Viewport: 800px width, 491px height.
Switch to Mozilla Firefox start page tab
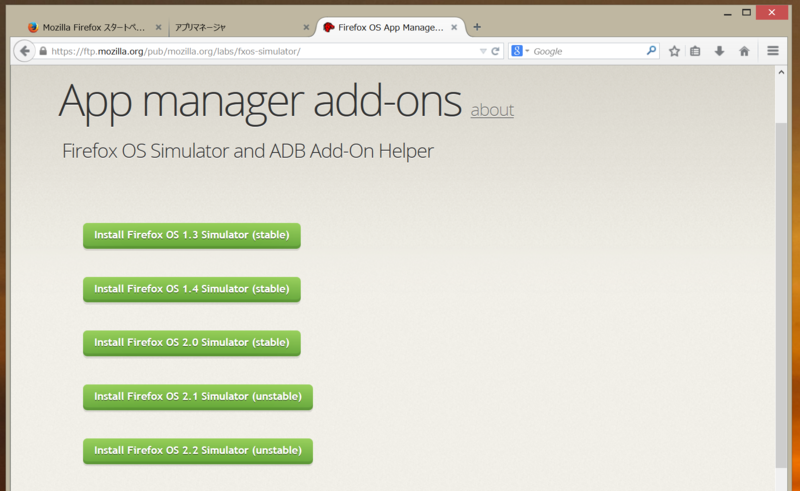(x=94, y=27)
